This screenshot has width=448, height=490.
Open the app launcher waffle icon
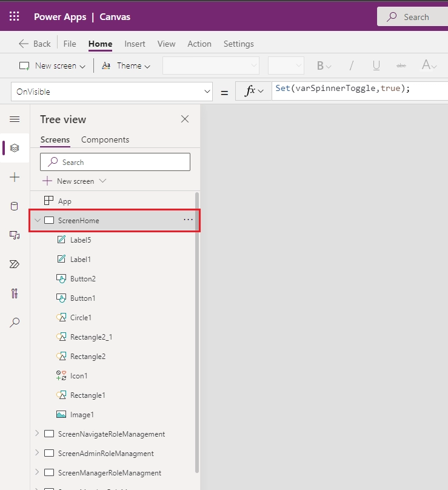14,16
